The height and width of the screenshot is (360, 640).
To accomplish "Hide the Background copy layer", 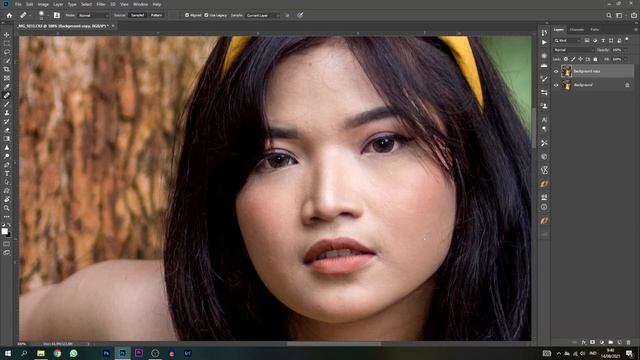I will (x=556, y=71).
